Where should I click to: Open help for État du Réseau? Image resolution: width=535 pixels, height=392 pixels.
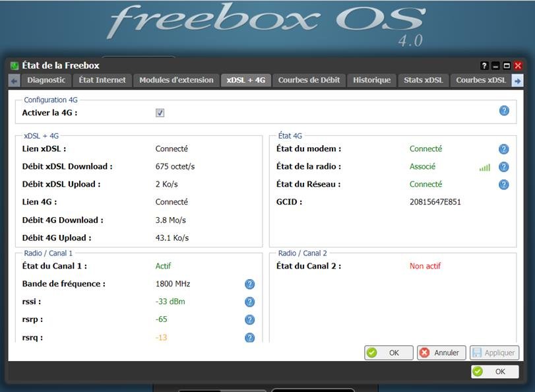[503, 184]
